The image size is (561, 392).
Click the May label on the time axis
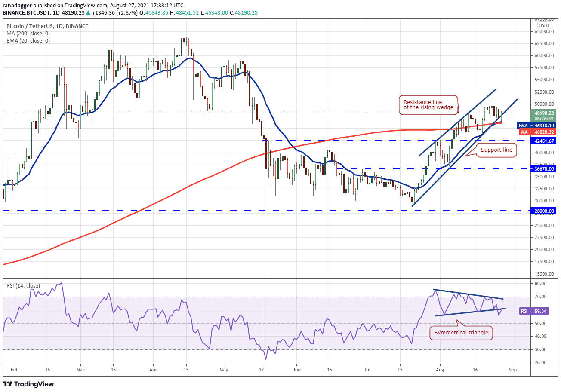pos(224,369)
